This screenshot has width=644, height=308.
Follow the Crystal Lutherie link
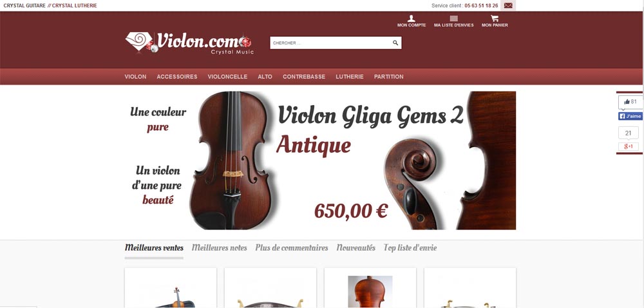[x=74, y=6]
